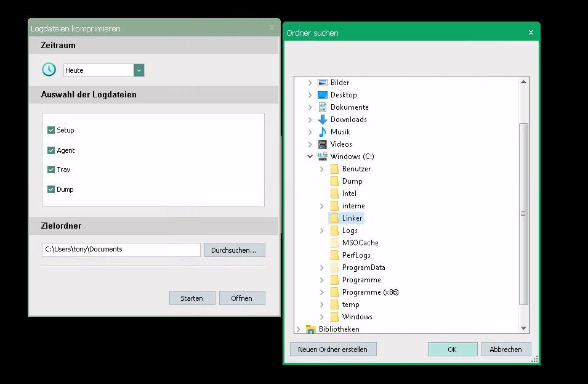Click Abbrechen in Ordner suchen dialog

click(x=506, y=349)
